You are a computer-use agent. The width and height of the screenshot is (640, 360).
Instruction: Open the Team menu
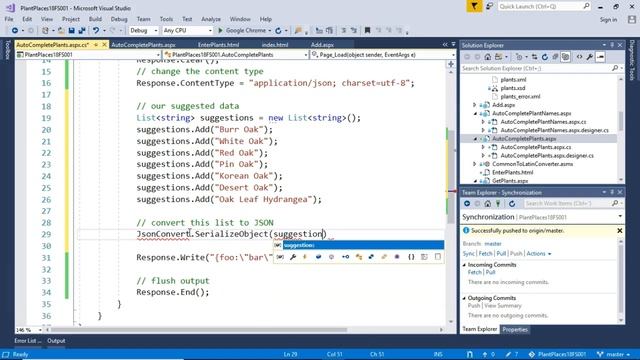tap(143, 19)
